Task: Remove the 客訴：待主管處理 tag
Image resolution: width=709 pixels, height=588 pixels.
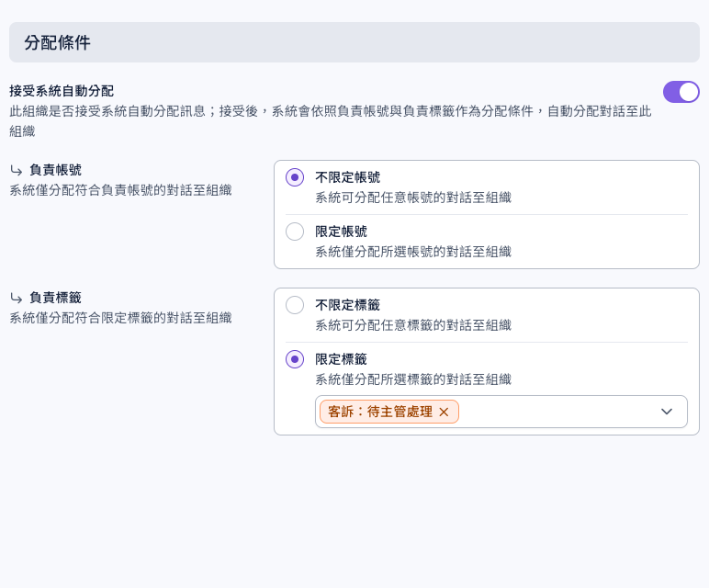Action: 444,412
